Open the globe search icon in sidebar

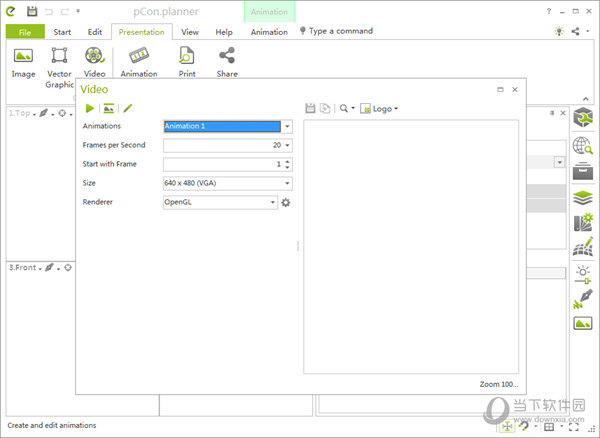pyautogui.click(x=583, y=146)
